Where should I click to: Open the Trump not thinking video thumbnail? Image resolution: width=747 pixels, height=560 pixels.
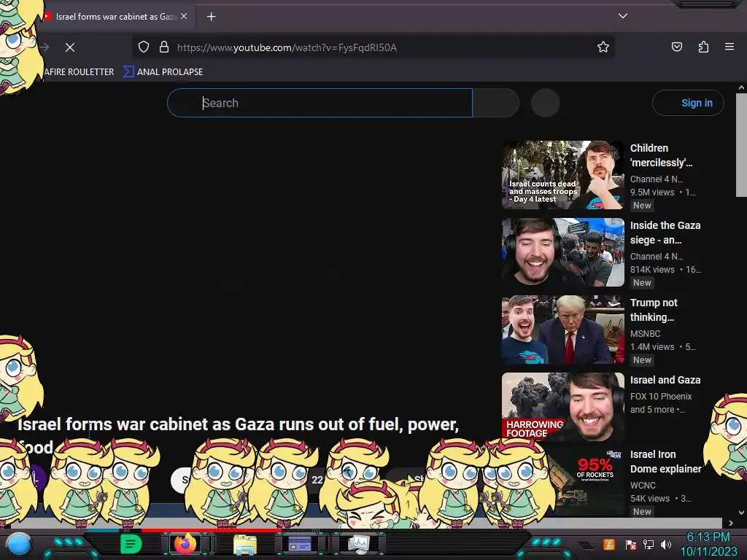pyautogui.click(x=562, y=330)
